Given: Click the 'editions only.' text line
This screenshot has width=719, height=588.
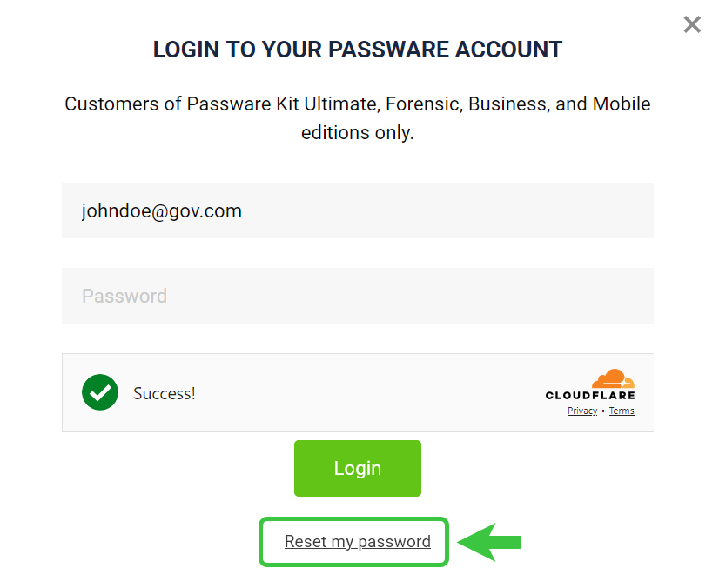Looking at the screenshot, I should pyautogui.click(x=358, y=133).
